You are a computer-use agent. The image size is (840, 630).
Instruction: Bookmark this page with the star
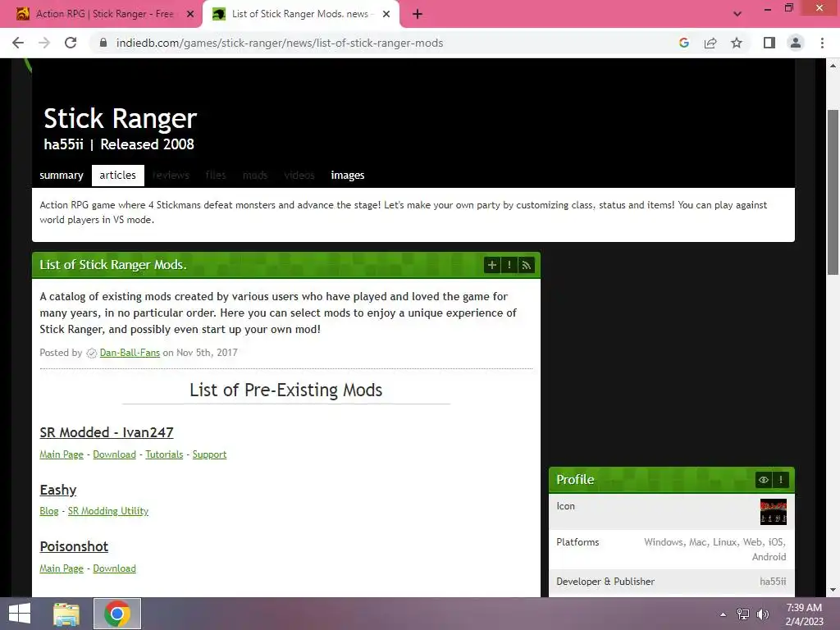(737, 43)
